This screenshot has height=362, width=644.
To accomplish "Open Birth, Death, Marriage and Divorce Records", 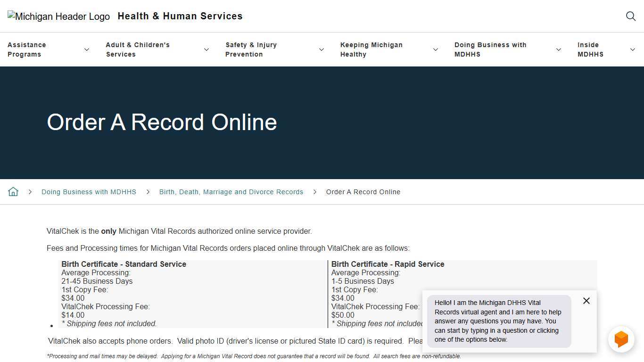I will pos(231,192).
